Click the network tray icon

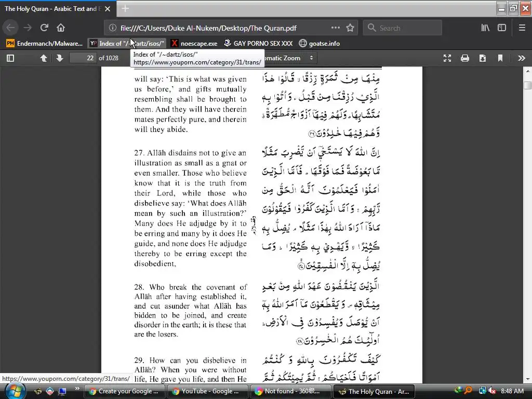point(482,391)
